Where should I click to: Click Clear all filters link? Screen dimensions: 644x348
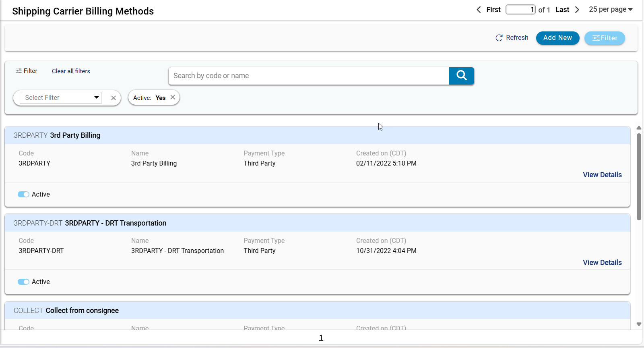pyautogui.click(x=71, y=71)
